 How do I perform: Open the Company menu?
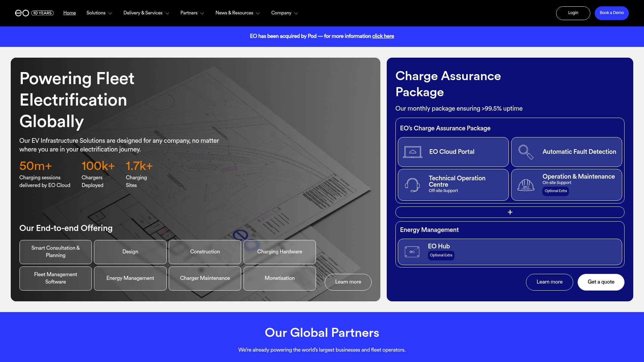pos(281,13)
